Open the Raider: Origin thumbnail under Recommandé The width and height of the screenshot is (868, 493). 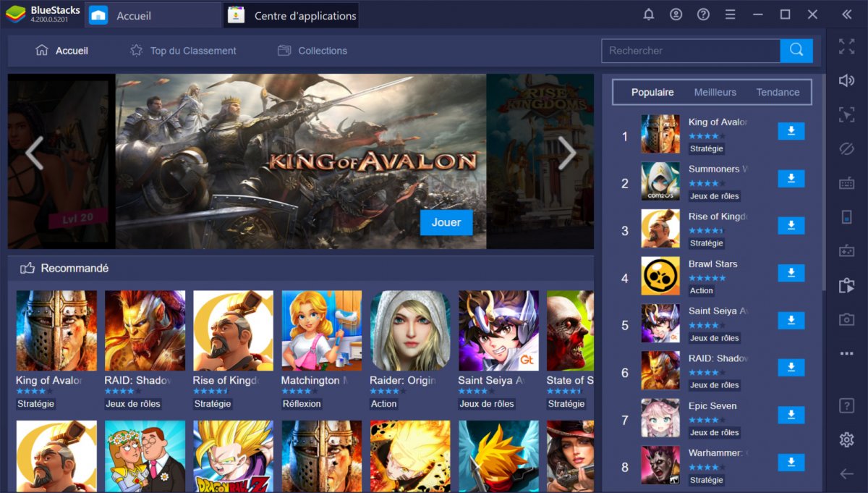[410, 331]
